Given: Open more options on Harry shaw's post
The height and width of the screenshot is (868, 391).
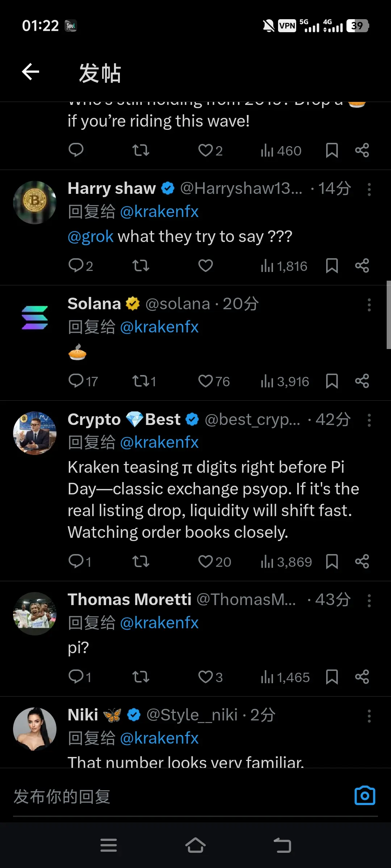Looking at the screenshot, I should pos(369,189).
